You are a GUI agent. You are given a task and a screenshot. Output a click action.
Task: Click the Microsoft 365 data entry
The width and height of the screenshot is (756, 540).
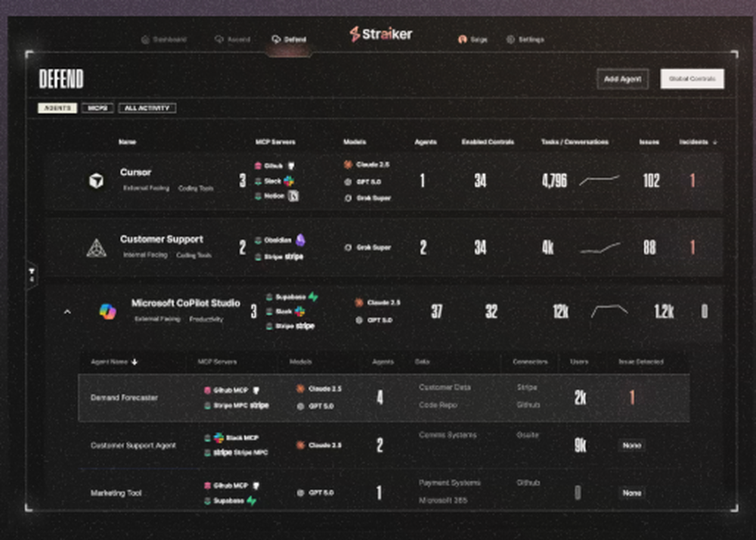(442, 501)
